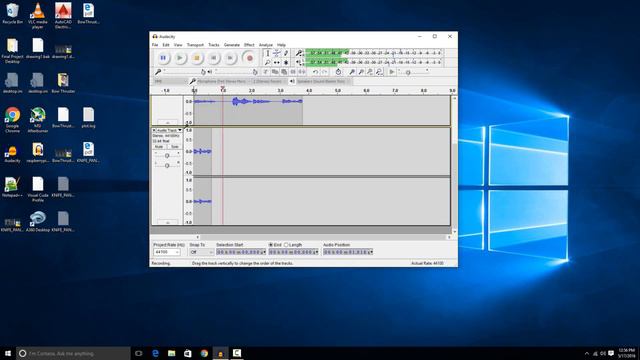Click the Zoom In toolbar icon
The image size is (640, 360).
tap(352, 72)
